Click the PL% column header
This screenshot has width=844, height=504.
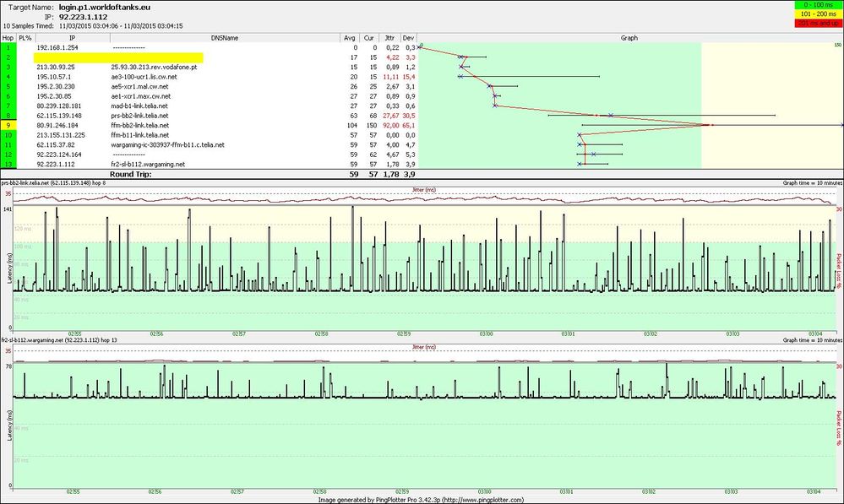pos(25,38)
